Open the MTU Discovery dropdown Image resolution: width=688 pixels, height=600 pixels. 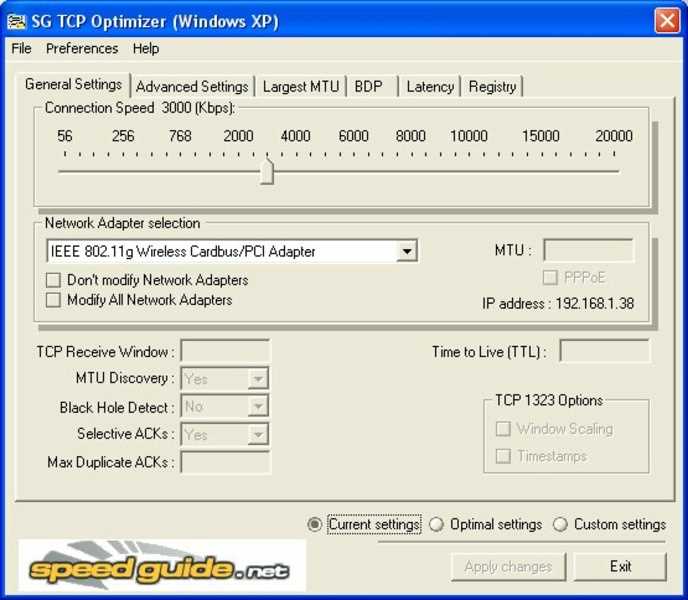(258, 379)
